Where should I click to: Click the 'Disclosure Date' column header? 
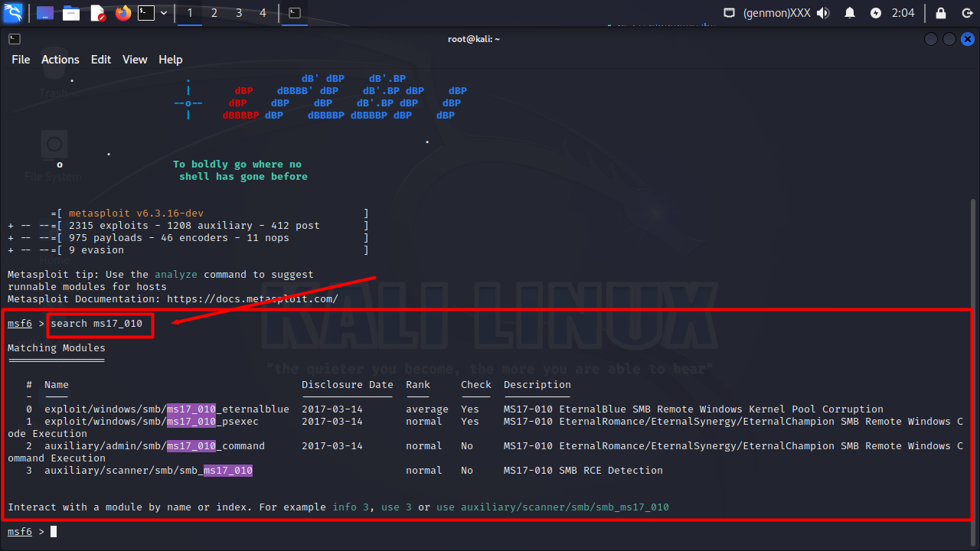pos(348,385)
